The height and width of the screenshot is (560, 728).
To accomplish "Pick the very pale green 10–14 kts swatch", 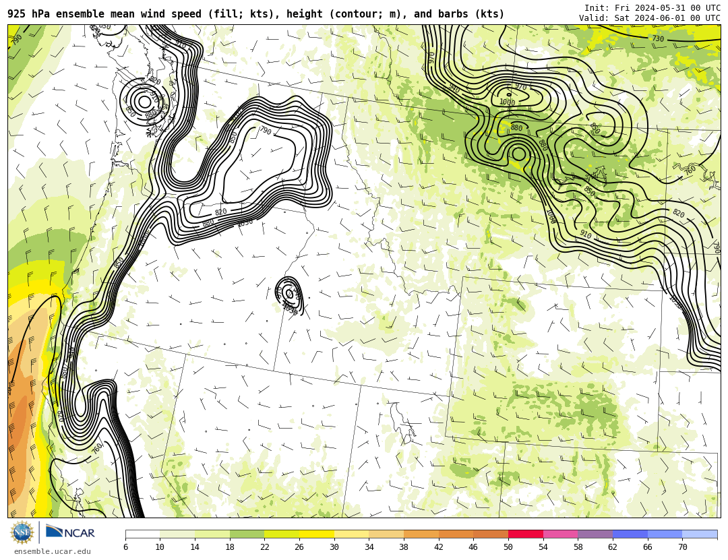I will pos(177,534).
